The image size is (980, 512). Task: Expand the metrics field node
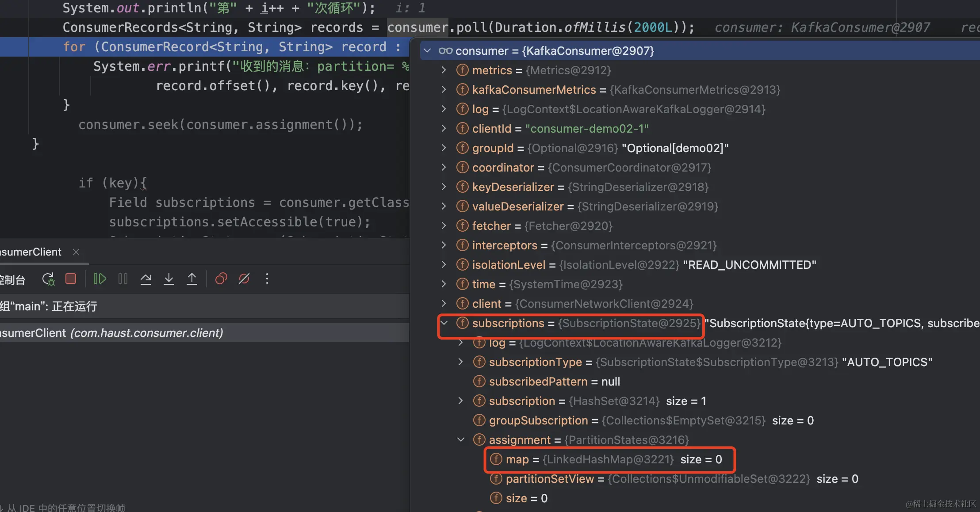point(444,70)
